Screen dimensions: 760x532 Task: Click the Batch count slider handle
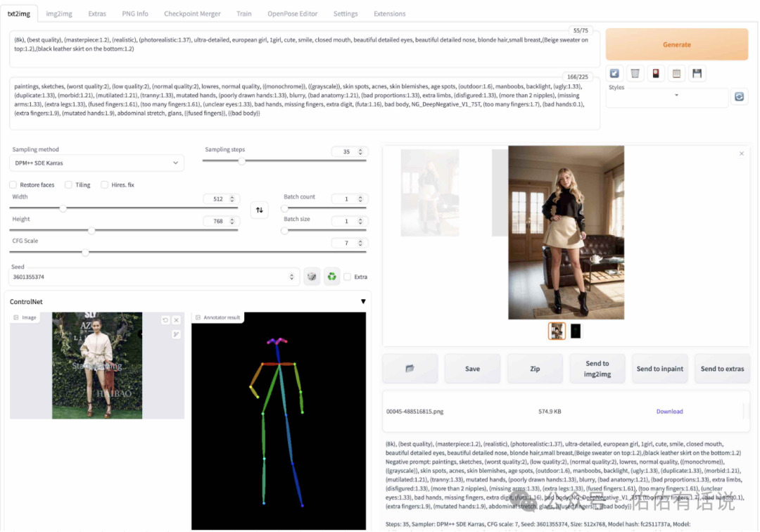click(285, 208)
